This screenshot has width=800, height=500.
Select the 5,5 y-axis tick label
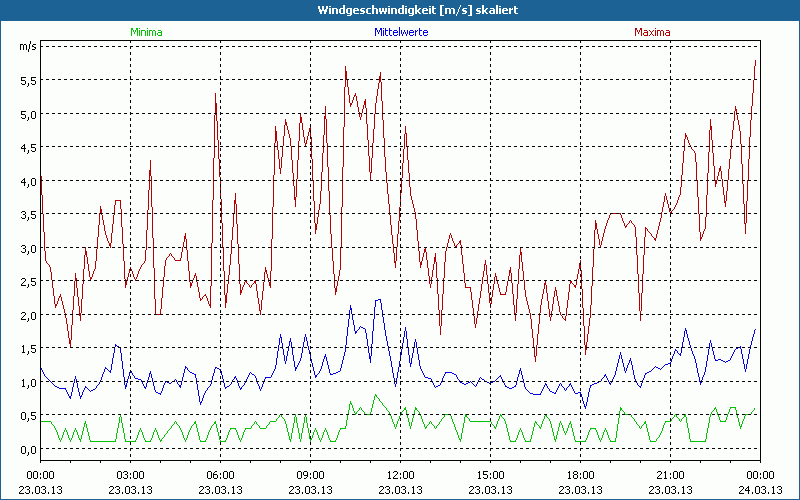[29, 80]
